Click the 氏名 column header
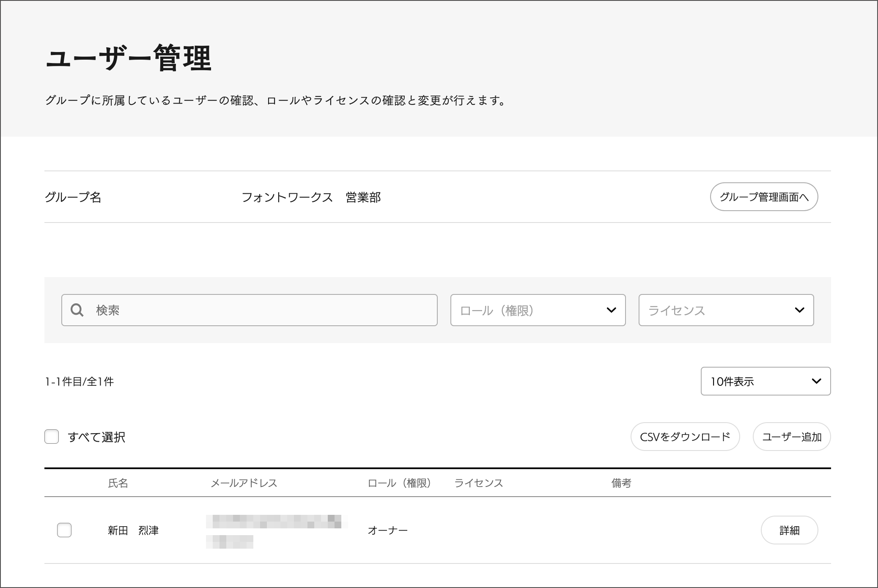Screen dimensions: 878x588 pos(118,483)
